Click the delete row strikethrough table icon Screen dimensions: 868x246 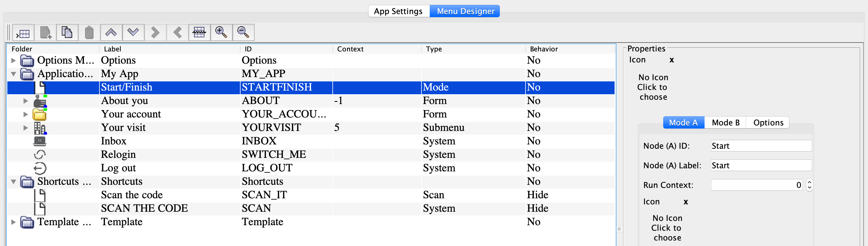coord(199,33)
